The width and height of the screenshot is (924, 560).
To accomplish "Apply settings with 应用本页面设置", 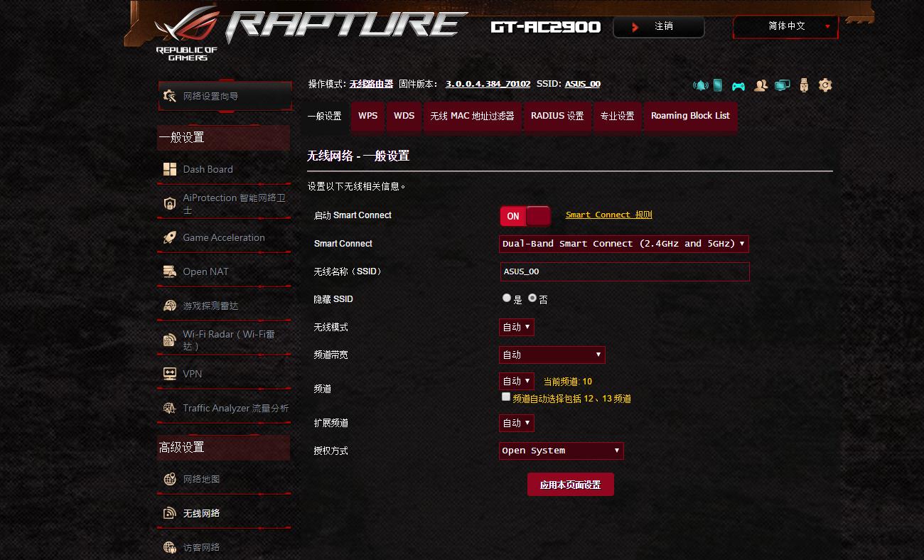I will point(570,484).
